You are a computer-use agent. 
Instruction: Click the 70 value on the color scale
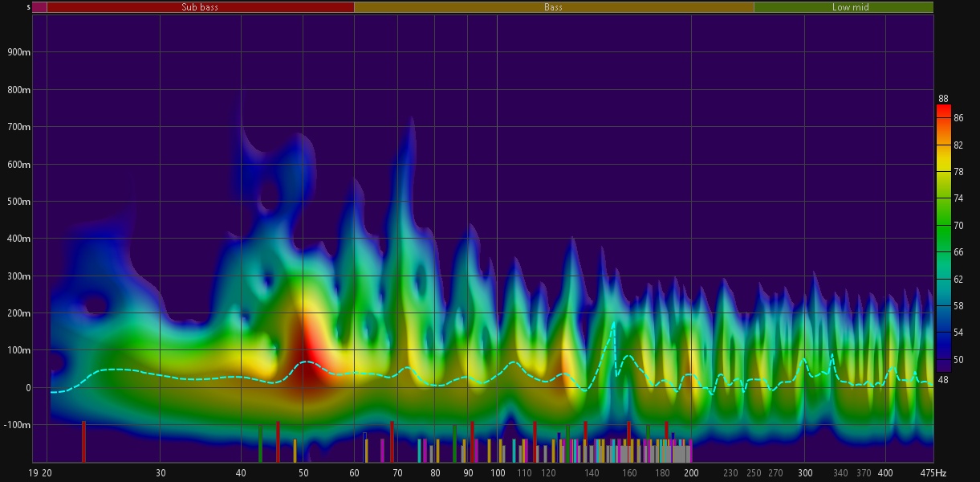click(x=958, y=226)
